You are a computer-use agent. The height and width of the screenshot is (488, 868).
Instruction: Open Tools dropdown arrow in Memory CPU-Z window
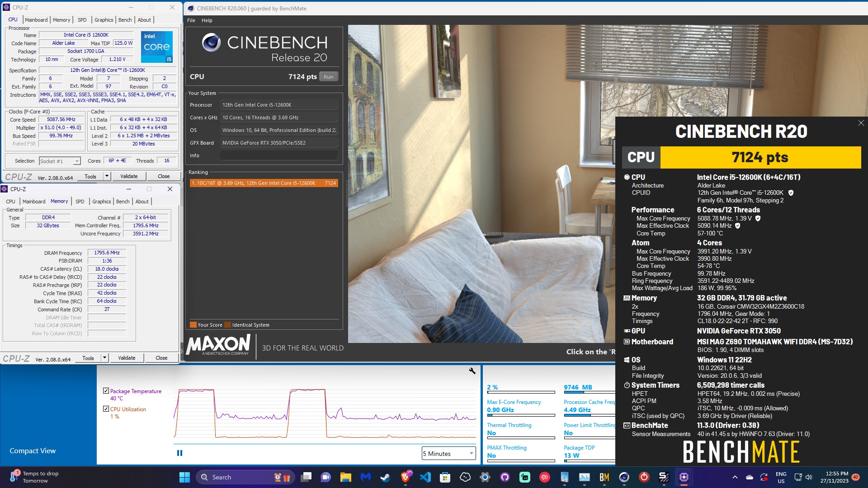pos(105,358)
